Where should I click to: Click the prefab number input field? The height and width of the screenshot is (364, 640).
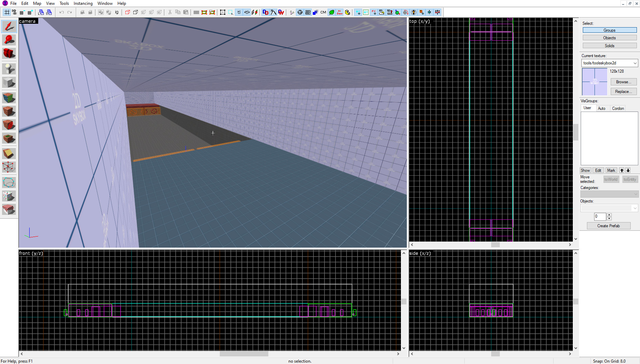click(x=600, y=217)
